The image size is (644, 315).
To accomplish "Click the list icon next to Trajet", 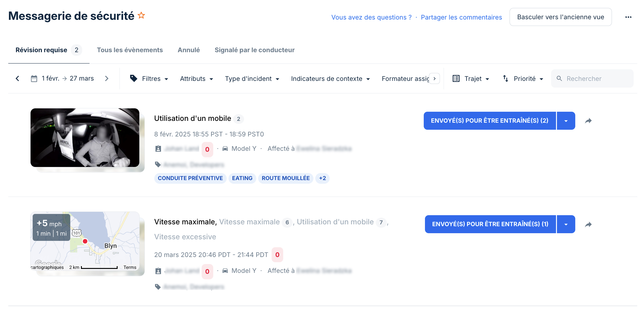I will [456, 78].
